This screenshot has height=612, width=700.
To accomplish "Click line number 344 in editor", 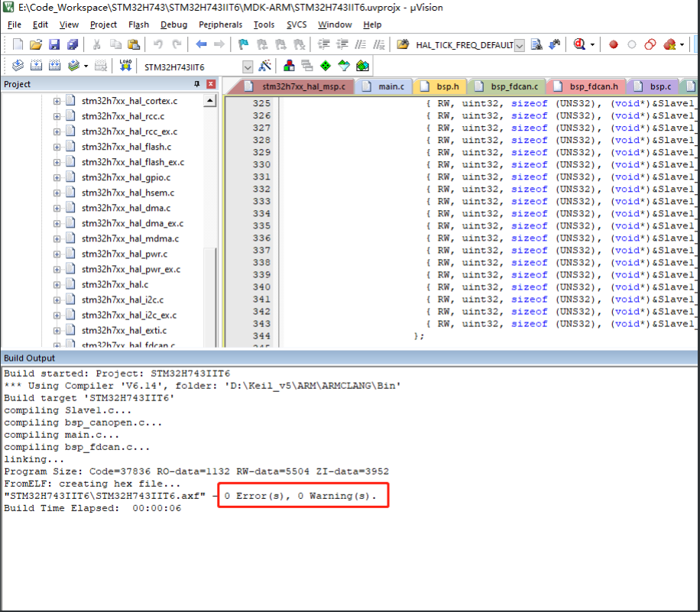I will (x=261, y=335).
